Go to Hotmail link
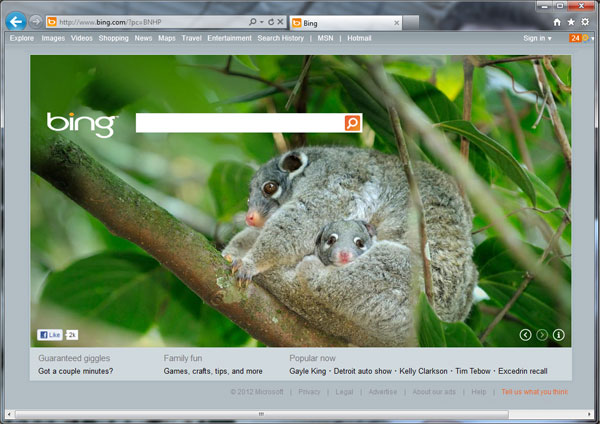The image size is (600, 424). coord(359,38)
